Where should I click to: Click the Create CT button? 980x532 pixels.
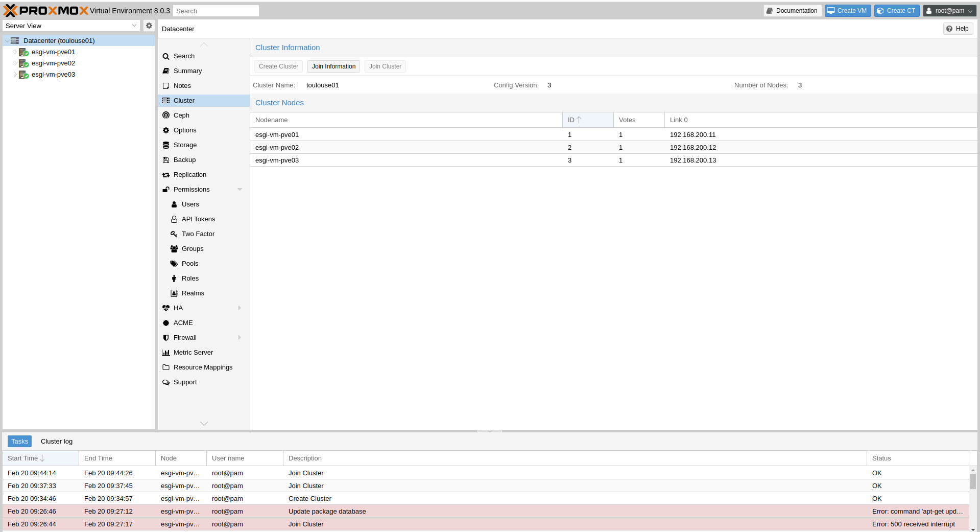point(896,11)
